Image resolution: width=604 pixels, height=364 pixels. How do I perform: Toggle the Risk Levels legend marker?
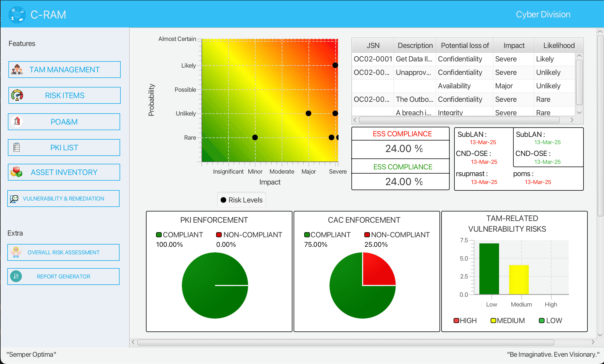(223, 200)
